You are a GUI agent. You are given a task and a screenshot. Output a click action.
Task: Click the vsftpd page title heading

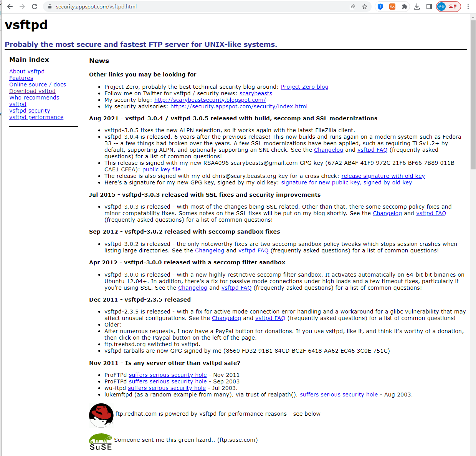[26, 25]
